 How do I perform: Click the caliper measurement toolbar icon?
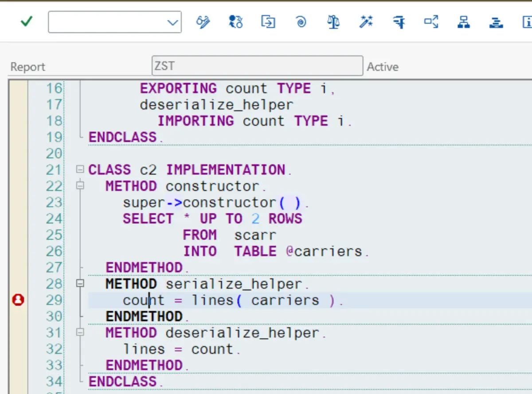click(398, 22)
